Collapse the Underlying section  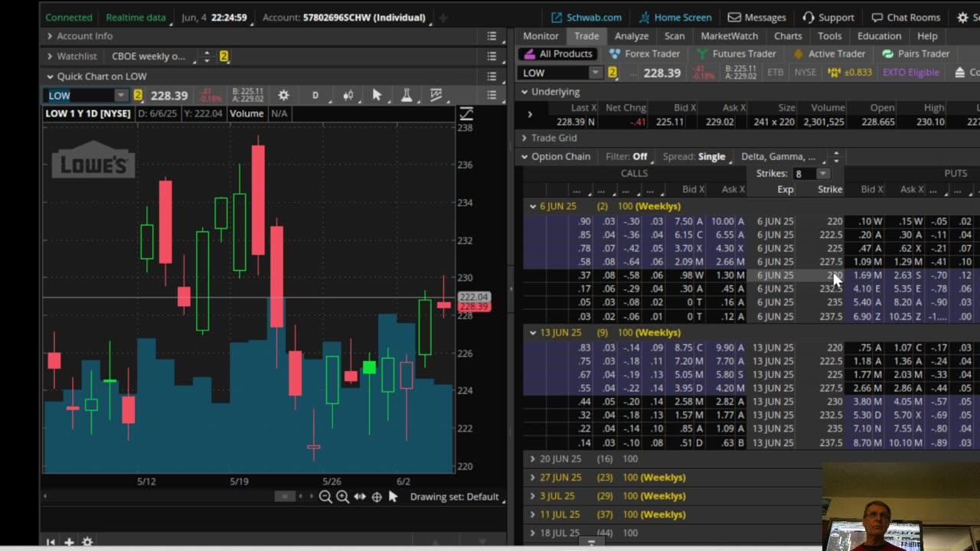524,92
